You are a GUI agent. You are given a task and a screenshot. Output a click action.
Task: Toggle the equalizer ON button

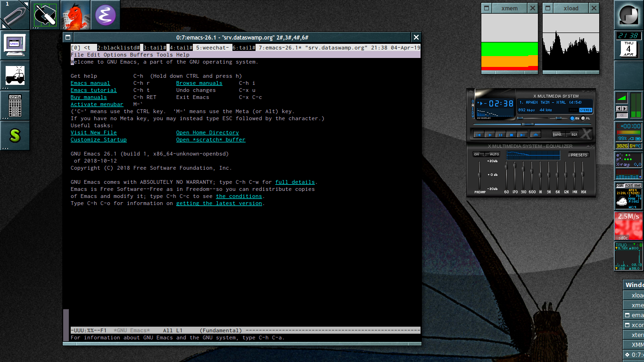[477, 155]
